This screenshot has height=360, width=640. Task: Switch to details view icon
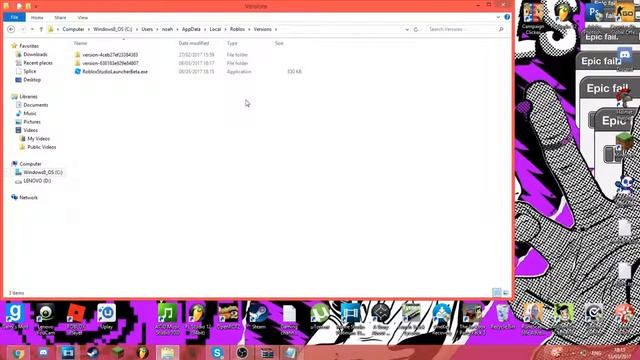(497, 292)
